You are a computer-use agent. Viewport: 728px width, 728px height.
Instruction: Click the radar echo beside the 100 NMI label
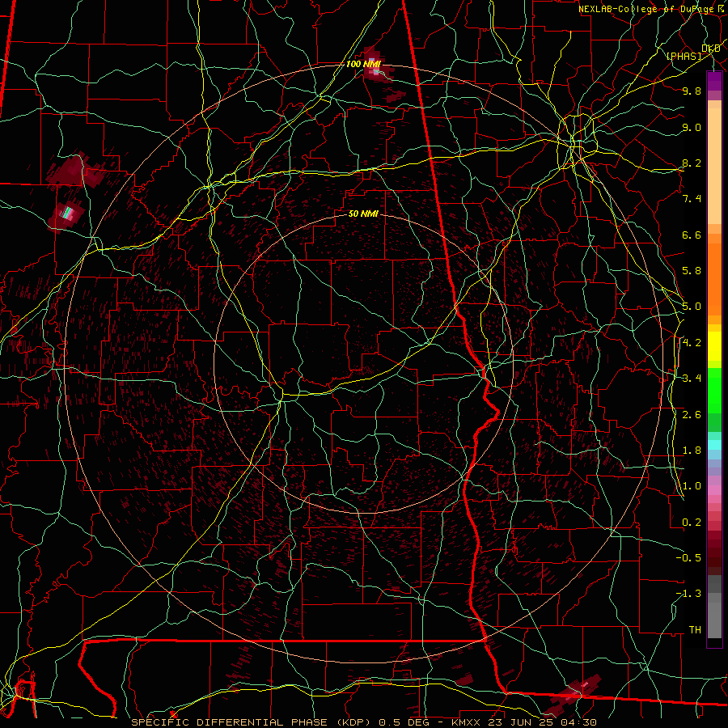click(375, 65)
